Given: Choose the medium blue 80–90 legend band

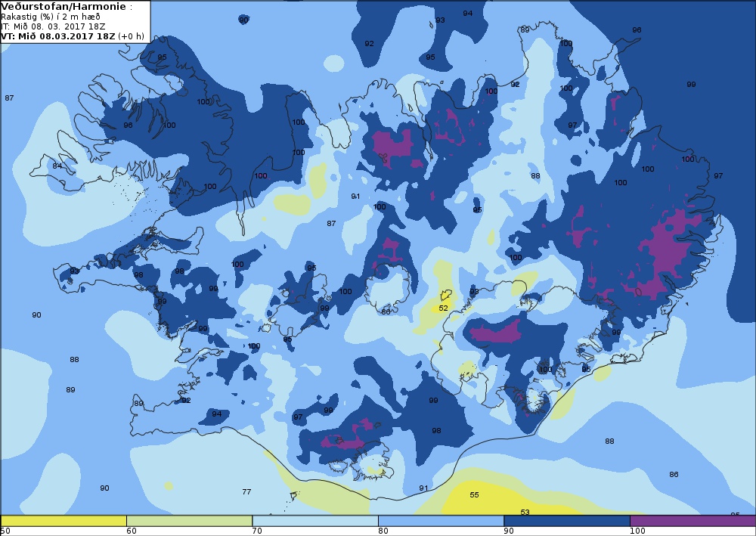Looking at the screenshot, I should point(441,521).
